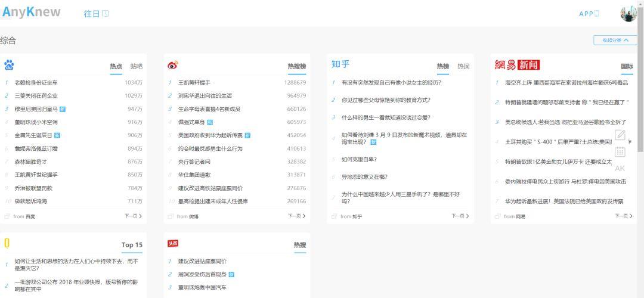Open 头条 topic 周润发受伤后首现身
This screenshot has width=644, height=298.
pos(202,274)
